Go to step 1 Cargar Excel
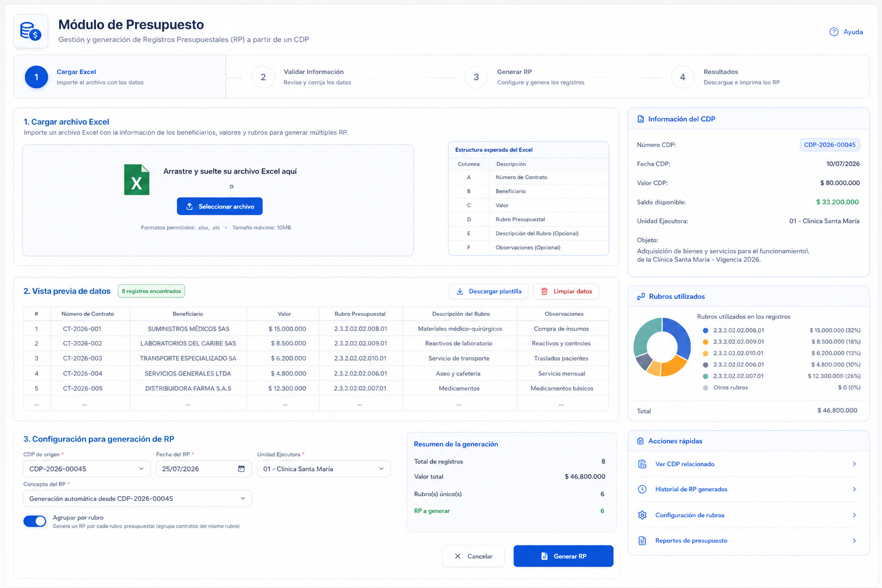 click(120, 77)
